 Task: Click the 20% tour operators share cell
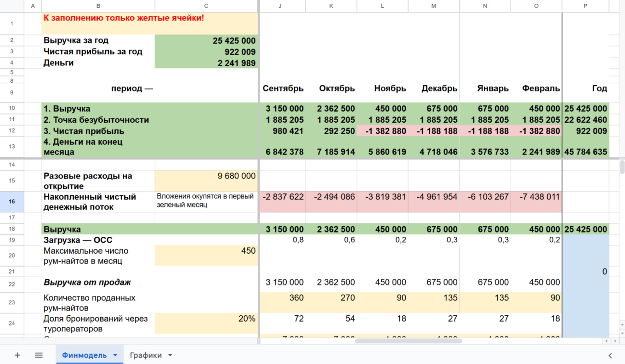pos(206,323)
